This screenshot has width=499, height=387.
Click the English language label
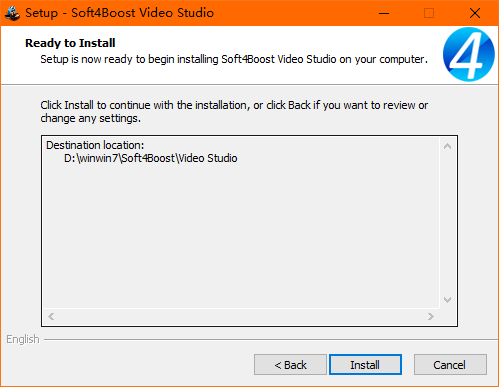[23, 339]
